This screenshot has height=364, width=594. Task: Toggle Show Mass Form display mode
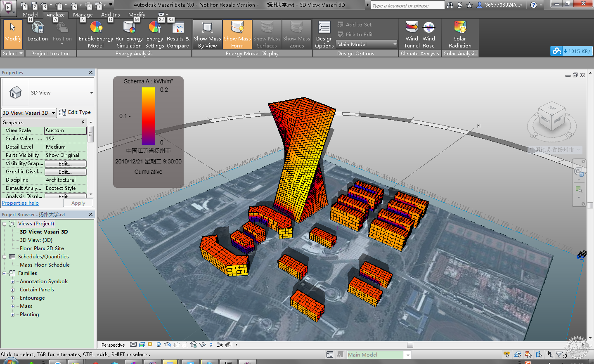[237, 34]
